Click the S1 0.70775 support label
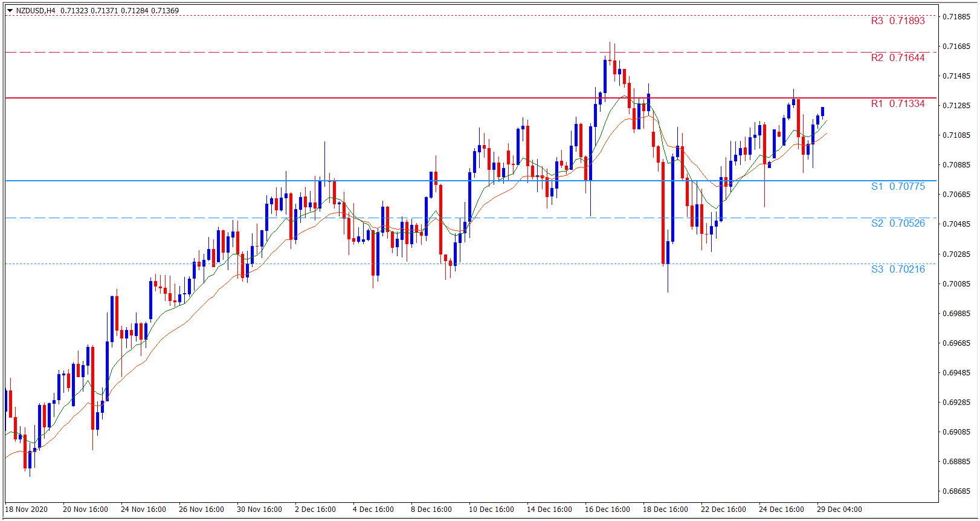 (897, 186)
